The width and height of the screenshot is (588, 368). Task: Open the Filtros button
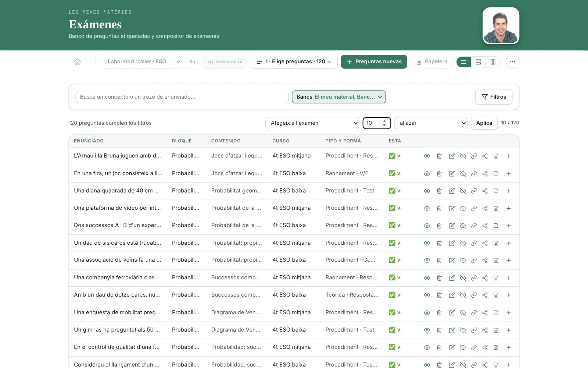click(494, 97)
